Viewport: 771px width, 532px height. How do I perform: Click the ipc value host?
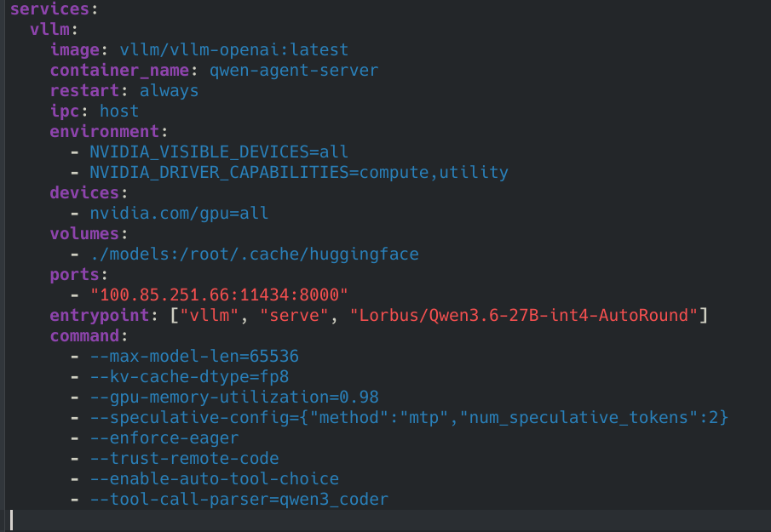(x=119, y=111)
